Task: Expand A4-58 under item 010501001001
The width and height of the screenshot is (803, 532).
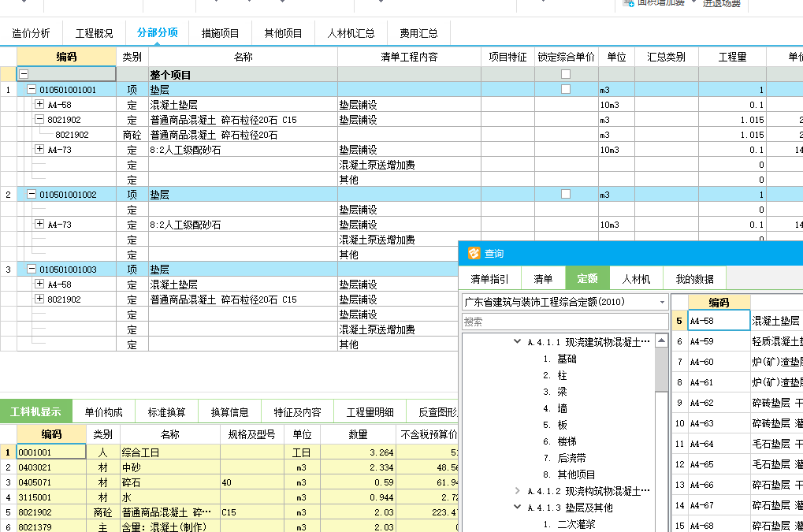Action: click(39, 104)
